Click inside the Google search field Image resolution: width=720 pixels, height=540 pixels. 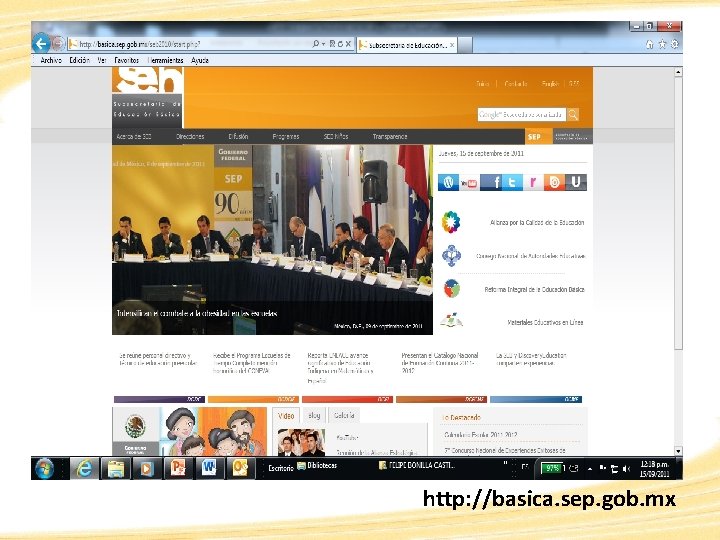pos(521,115)
